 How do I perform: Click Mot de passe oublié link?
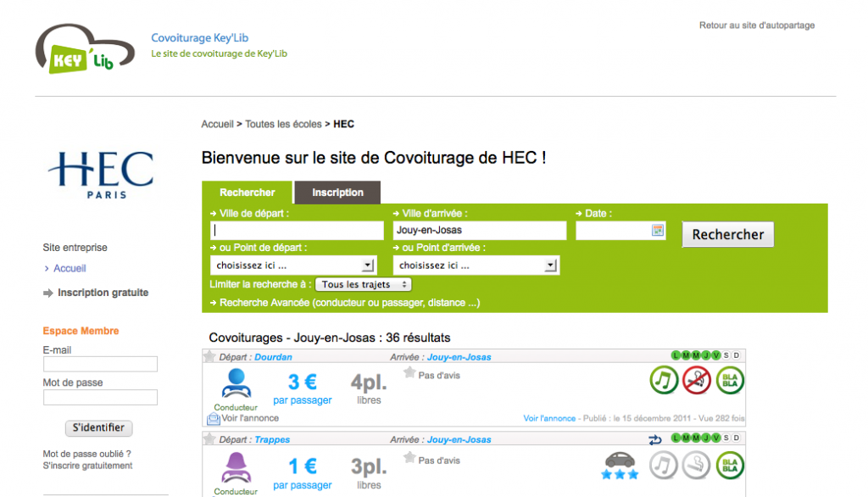click(87, 454)
